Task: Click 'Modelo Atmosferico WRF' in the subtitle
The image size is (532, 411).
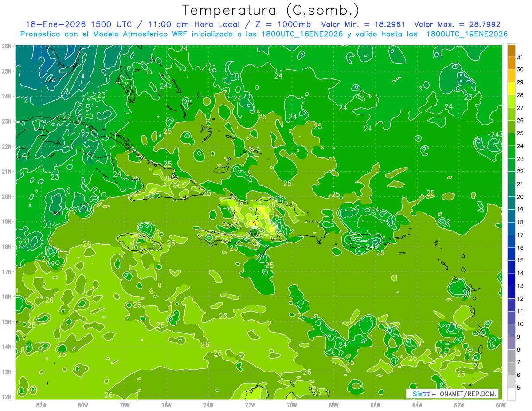Action: 144,34
